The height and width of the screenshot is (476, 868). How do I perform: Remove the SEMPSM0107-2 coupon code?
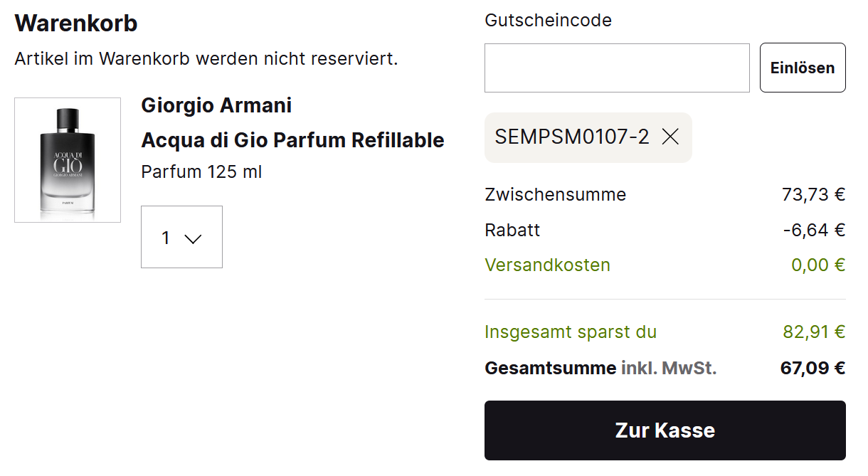coord(670,137)
